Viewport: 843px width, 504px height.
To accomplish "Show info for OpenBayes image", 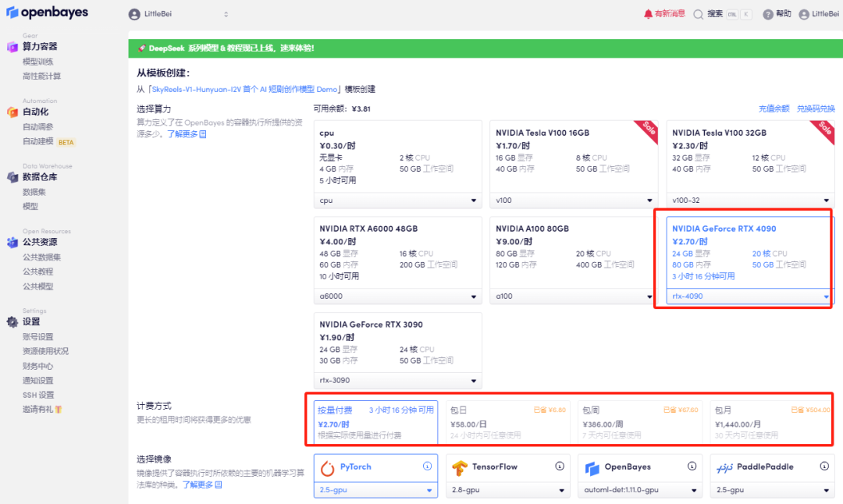I will pyautogui.click(x=692, y=467).
